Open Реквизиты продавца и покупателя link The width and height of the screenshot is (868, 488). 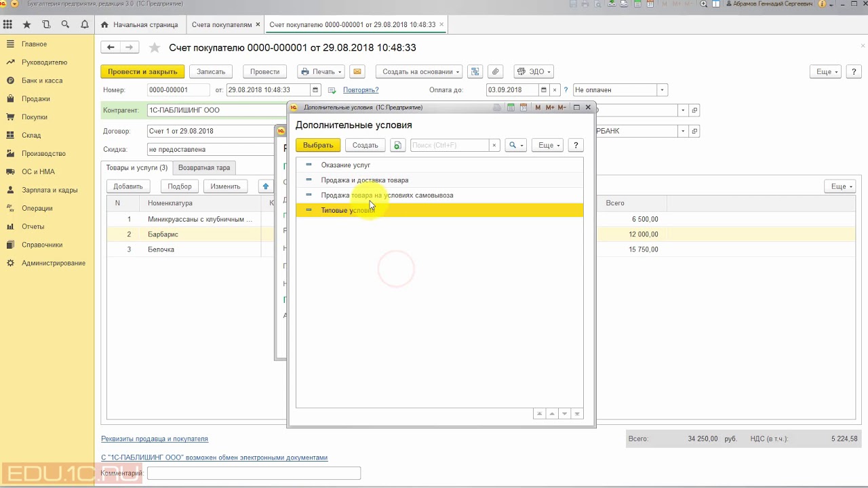click(x=155, y=439)
